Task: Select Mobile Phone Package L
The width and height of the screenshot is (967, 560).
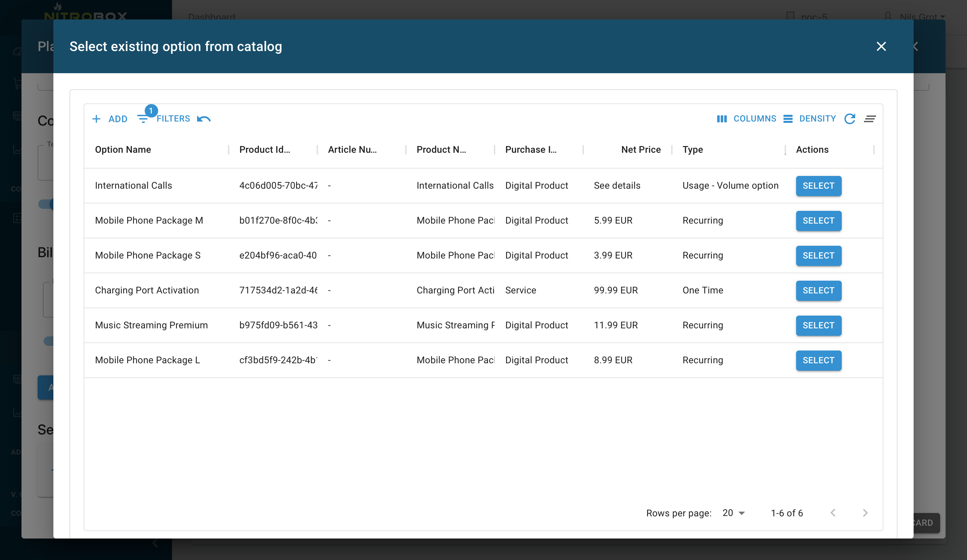Action: 818,361
